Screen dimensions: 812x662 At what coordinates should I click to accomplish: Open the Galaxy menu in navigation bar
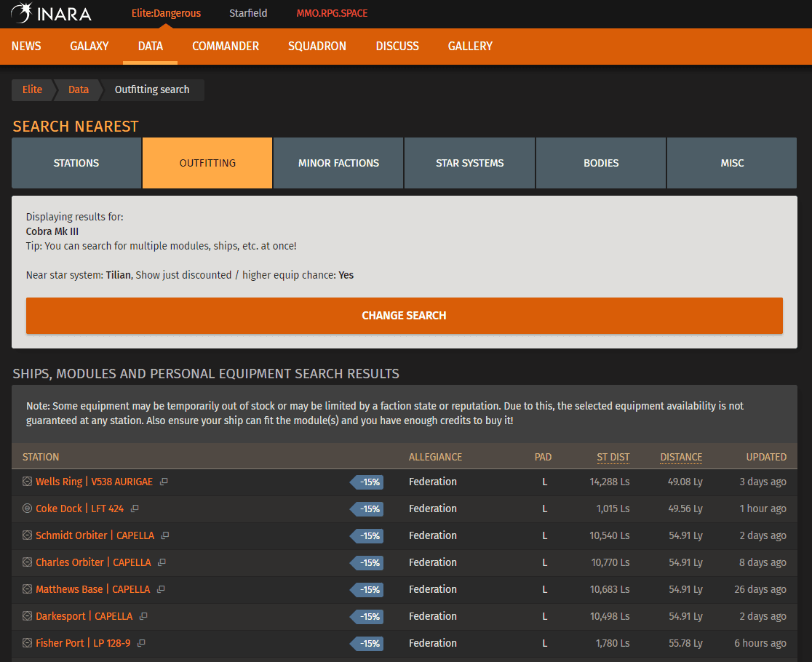point(89,46)
